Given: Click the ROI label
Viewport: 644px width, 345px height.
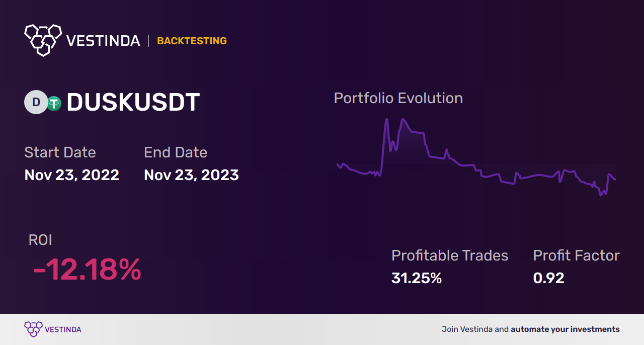Looking at the screenshot, I should point(40,240).
